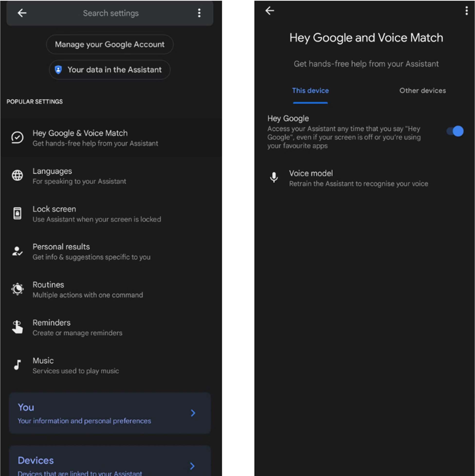475x476 pixels.
Task: Open the three-dot menu in search bar
Action: pos(199,13)
